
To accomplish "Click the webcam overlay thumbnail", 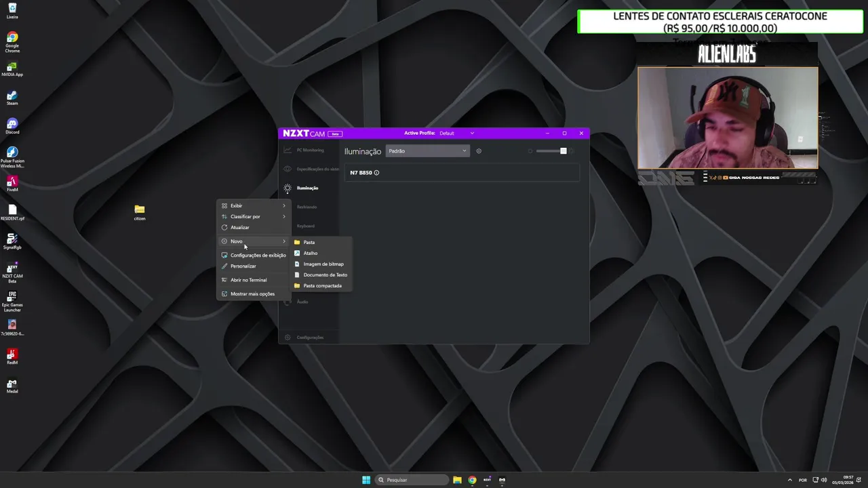I will 728,117.
